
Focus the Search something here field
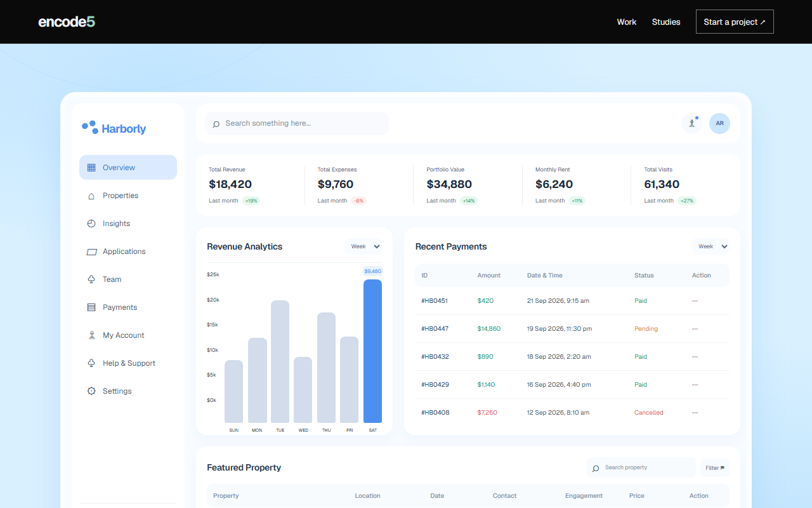click(297, 123)
